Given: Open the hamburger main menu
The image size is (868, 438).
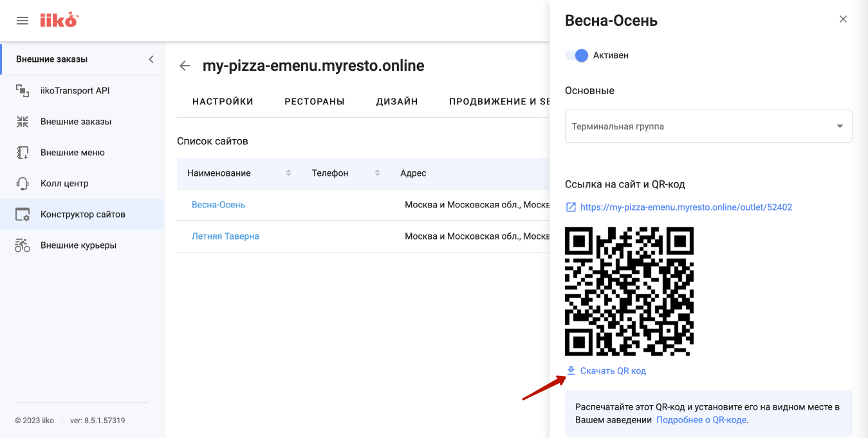Looking at the screenshot, I should (x=23, y=21).
